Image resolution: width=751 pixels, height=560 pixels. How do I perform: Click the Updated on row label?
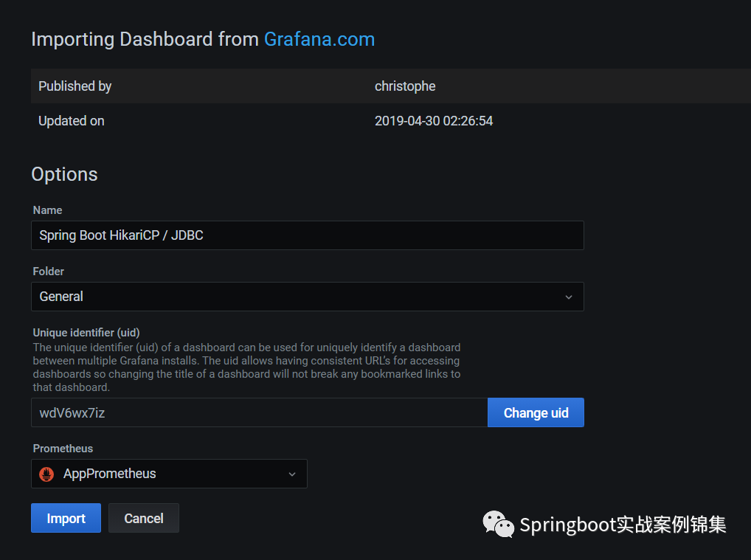point(72,121)
